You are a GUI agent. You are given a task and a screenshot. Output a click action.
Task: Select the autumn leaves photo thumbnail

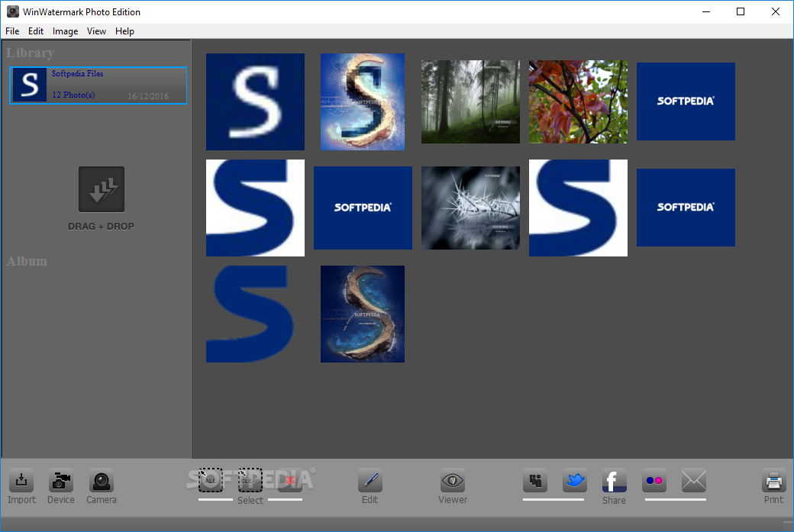578,102
